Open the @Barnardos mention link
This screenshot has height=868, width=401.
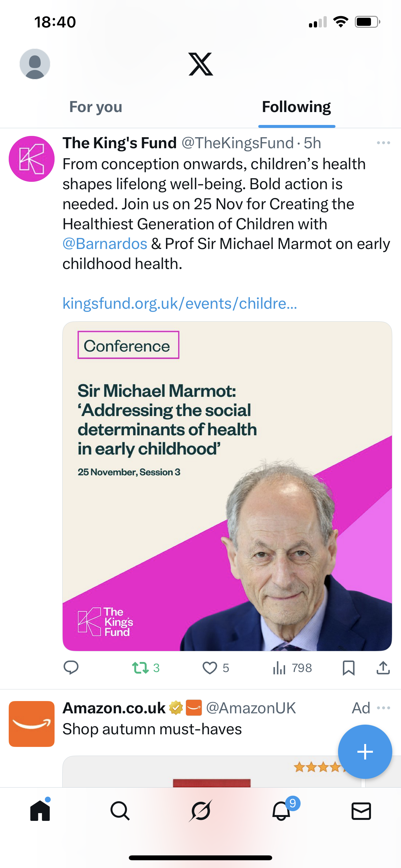[x=105, y=244]
